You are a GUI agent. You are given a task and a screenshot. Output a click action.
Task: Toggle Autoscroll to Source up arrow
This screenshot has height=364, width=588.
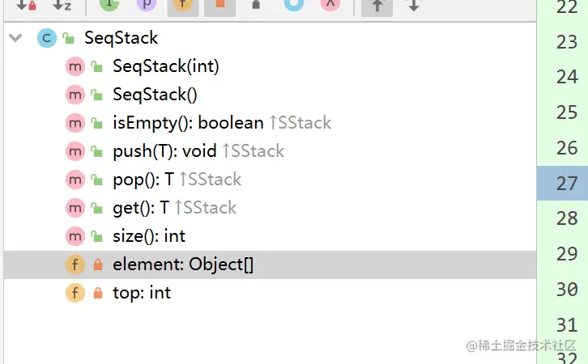377,6
